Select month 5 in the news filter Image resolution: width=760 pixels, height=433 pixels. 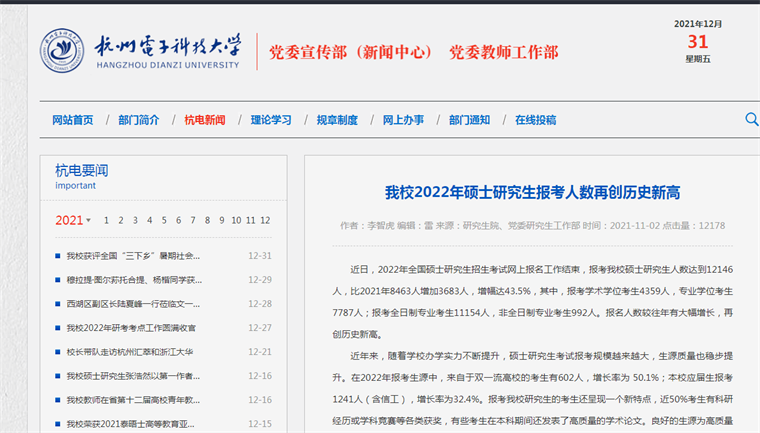tap(164, 220)
